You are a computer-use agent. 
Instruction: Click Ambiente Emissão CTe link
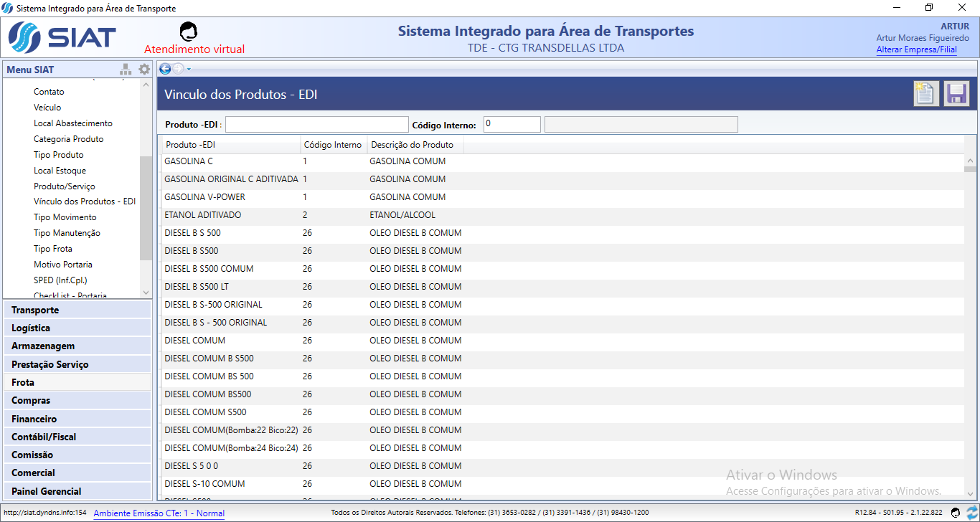click(x=159, y=513)
